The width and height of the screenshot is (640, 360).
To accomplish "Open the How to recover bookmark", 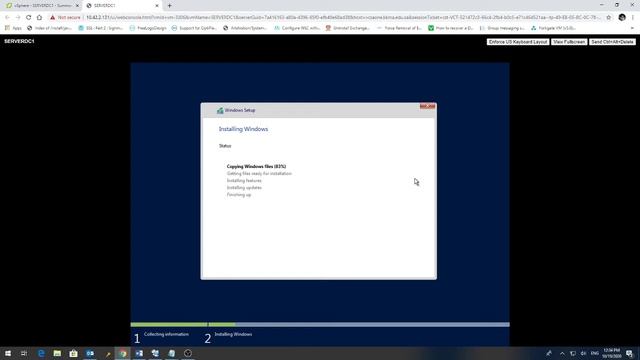I will (451, 28).
